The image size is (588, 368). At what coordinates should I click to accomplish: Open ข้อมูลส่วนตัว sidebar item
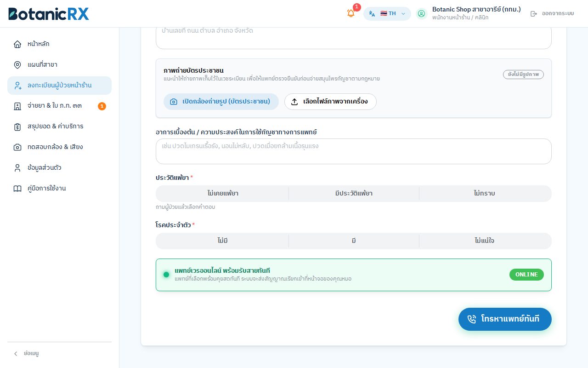(59, 168)
